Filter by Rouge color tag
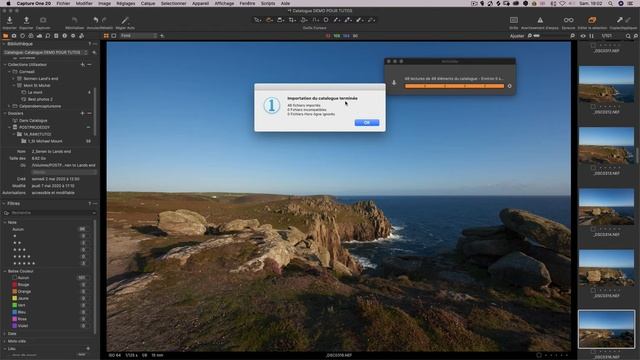This screenshot has width=640, height=360. coord(23,284)
